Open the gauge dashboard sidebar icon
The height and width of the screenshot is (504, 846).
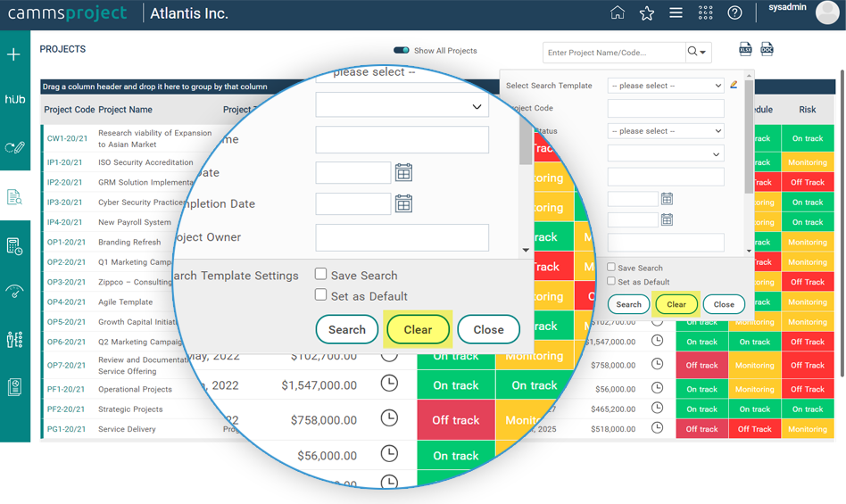coord(14,292)
